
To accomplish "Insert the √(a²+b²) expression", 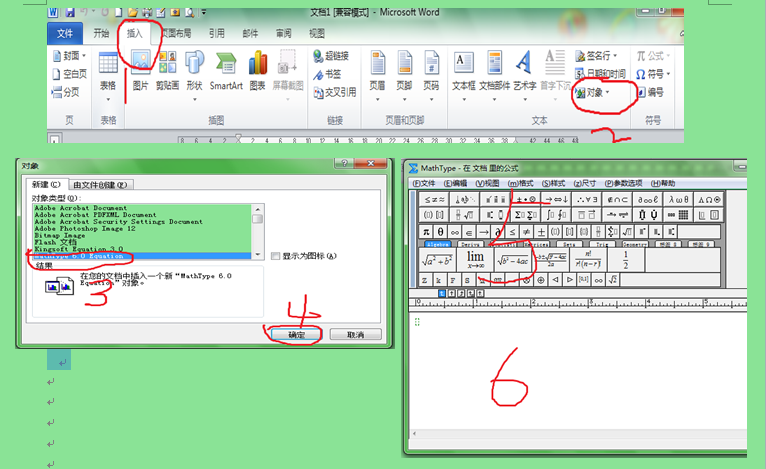I will [x=437, y=259].
